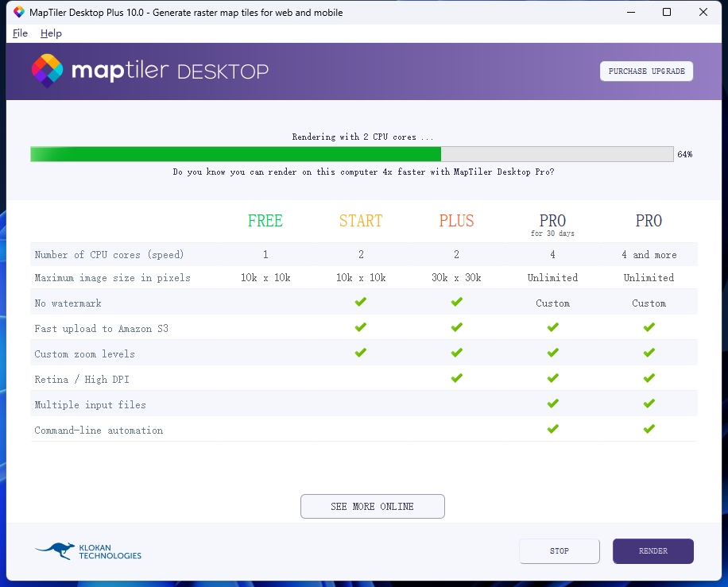Select the PRO for 30 days heading
The width and height of the screenshot is (728, 587).
tap(552, 225)
